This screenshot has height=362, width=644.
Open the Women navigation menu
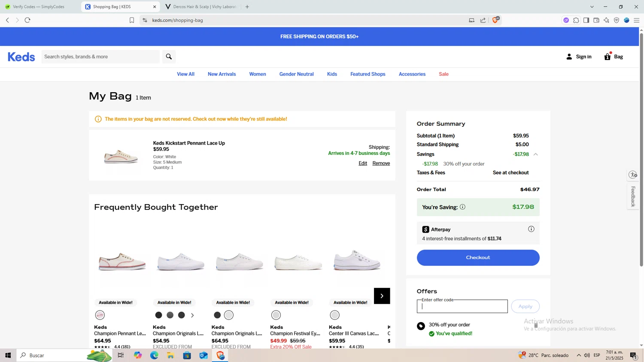click(257, 74)
